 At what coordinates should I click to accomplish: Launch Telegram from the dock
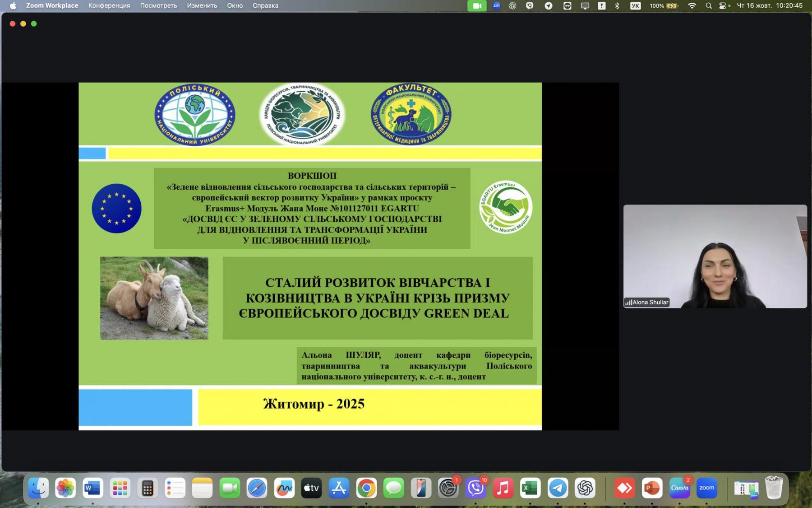click(558, 488)
